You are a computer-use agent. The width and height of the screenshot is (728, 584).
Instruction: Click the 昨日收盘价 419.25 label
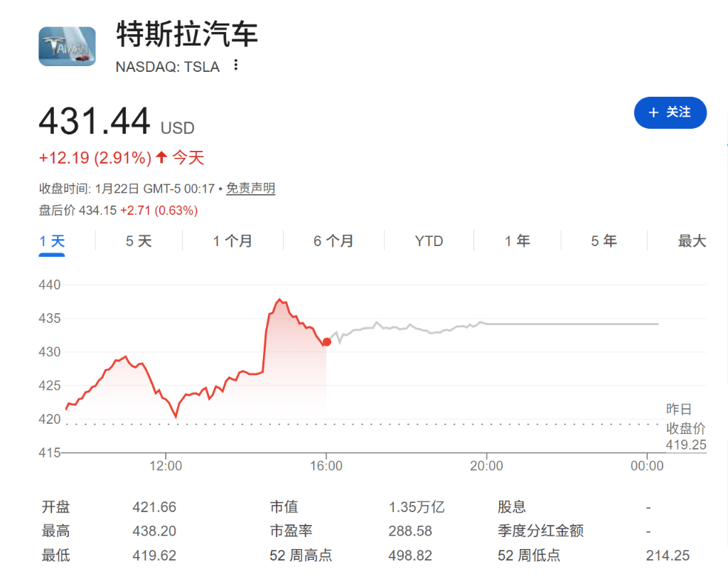685,428
